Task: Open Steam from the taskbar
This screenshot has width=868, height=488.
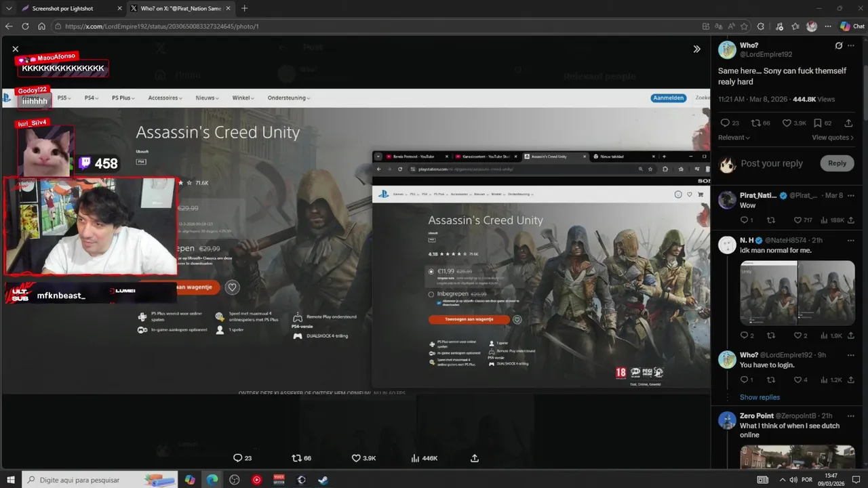Action: (323, 480)
